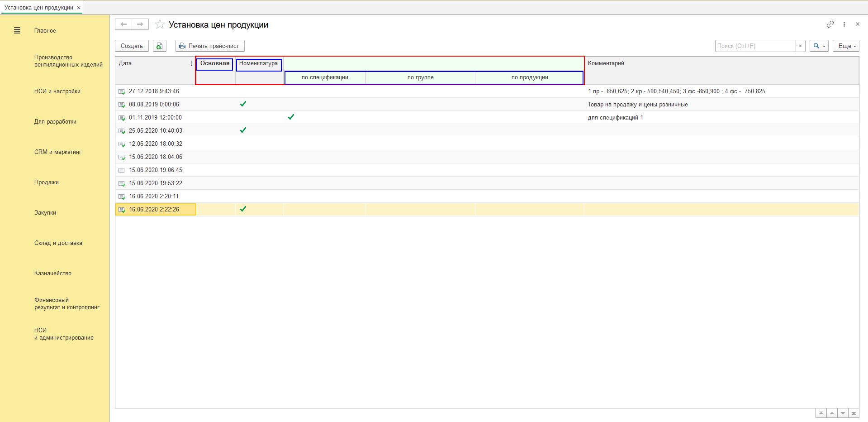
Task: Get link to this page via chain icon
Action: [830, 24]
